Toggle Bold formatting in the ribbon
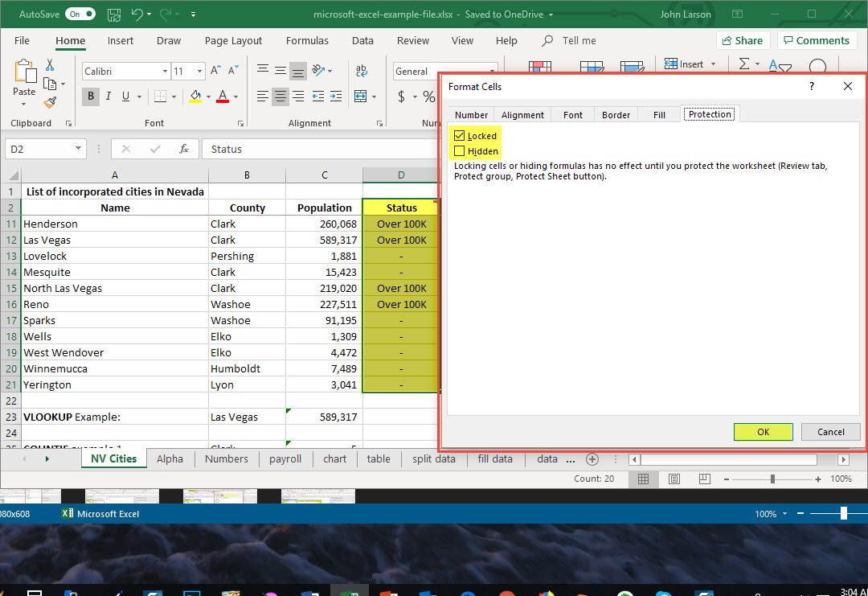This screenshot has height=596, width=868. (91, 97)
